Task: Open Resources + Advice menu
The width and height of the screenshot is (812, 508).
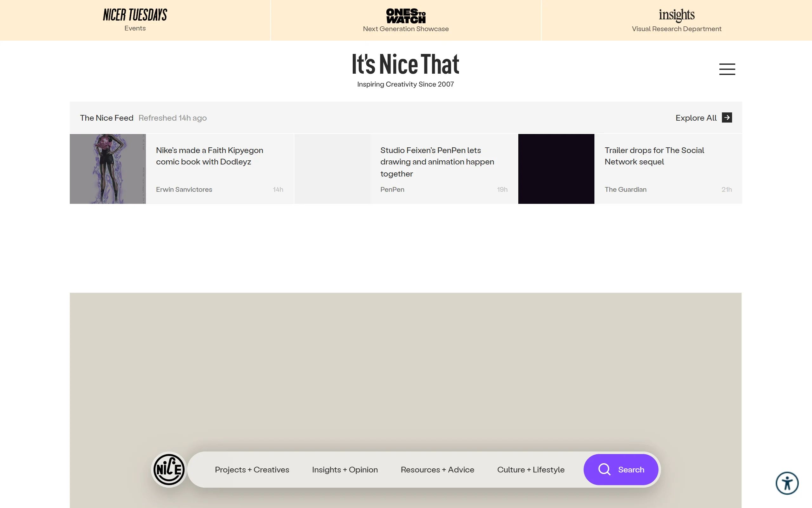Action: [x=437, y=469]
